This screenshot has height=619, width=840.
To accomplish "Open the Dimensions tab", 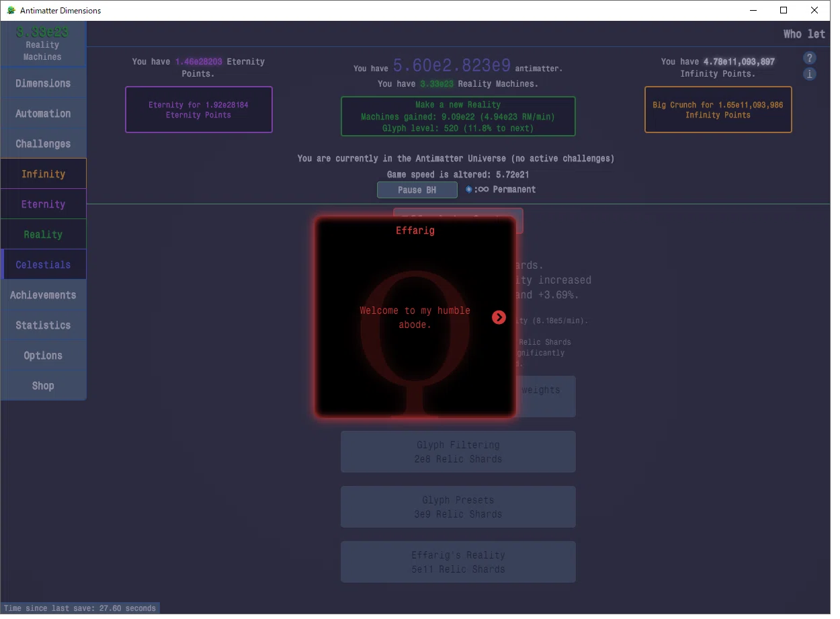I will [43, 83].
